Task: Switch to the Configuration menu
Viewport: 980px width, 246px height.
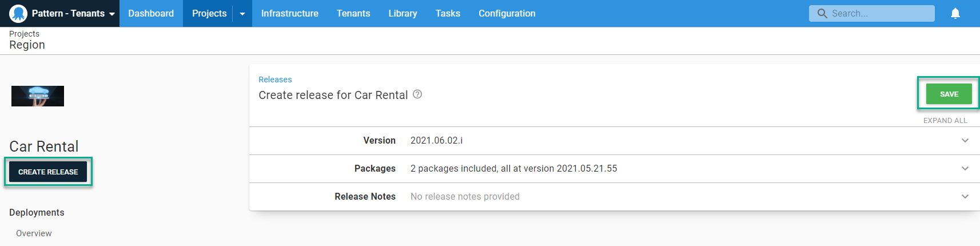Action: click(507, 13)
